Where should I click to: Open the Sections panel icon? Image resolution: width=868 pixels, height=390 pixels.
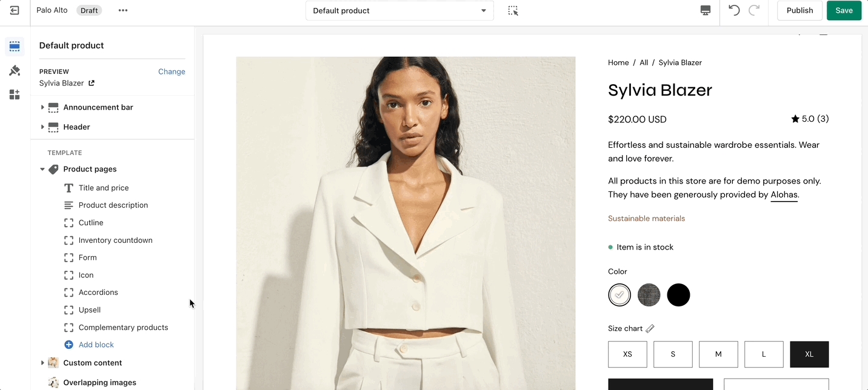click(15, 47)
